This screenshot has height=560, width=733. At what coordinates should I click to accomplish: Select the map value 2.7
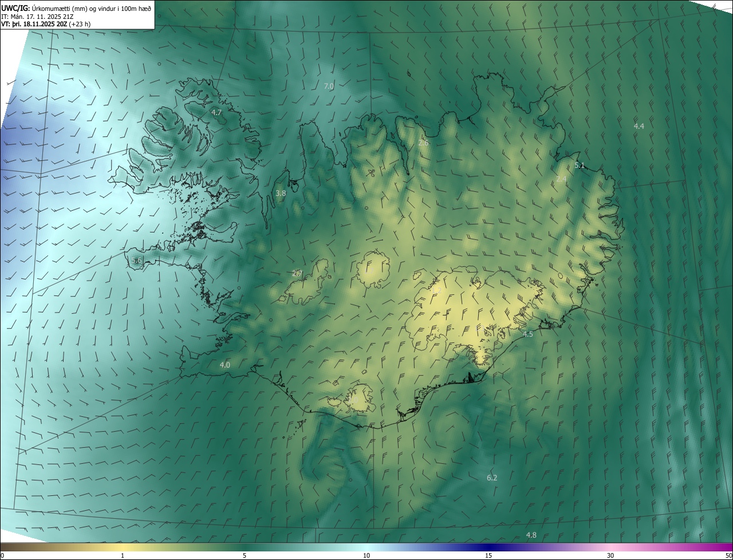click(297, 274)
